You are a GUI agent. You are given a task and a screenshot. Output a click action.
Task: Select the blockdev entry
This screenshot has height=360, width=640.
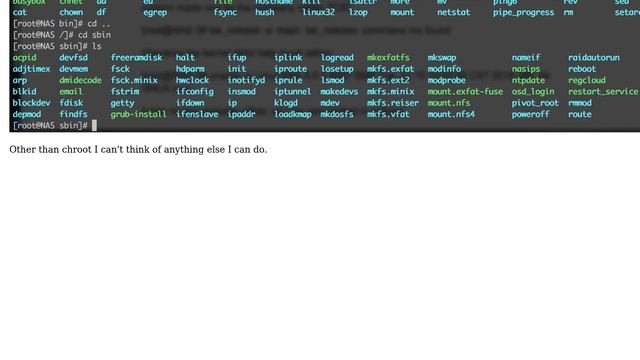pyautogui.click(x=31, y=103)
